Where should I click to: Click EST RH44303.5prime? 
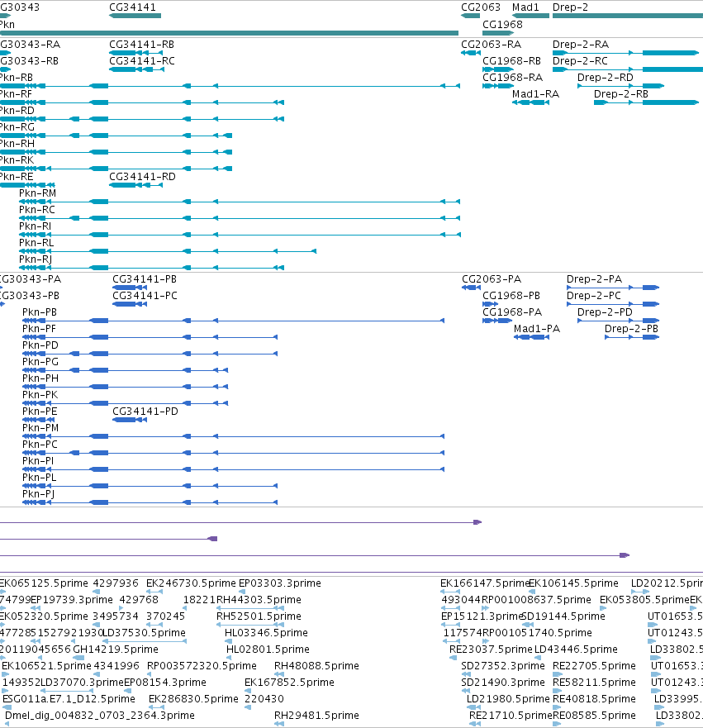coord(259,600)
